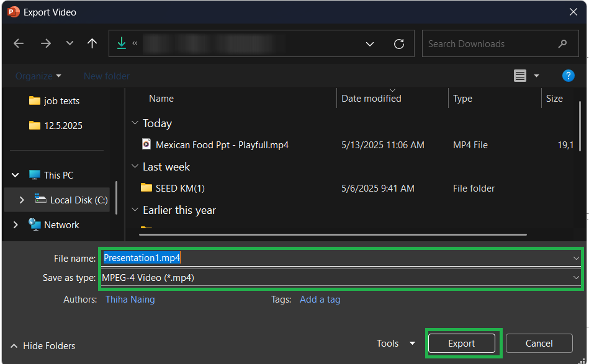Collapse the This PC tree node
589x364 pixels.
[x=16, y=175]
